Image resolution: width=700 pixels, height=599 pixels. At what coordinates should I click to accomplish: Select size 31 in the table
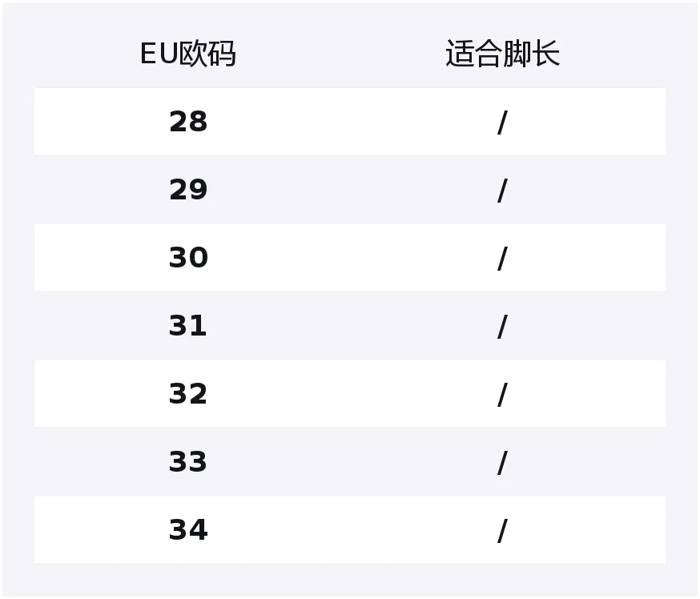188,325
